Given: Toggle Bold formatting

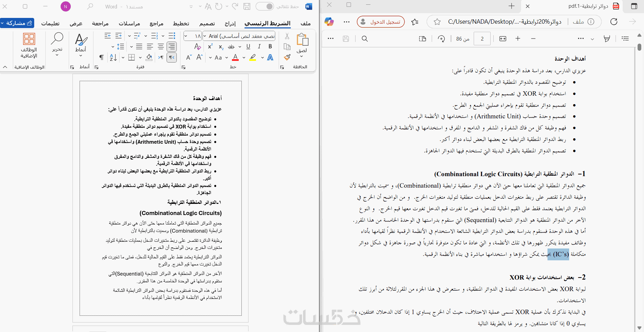Looking at the screenshot, I should click(x=270, y=47).
